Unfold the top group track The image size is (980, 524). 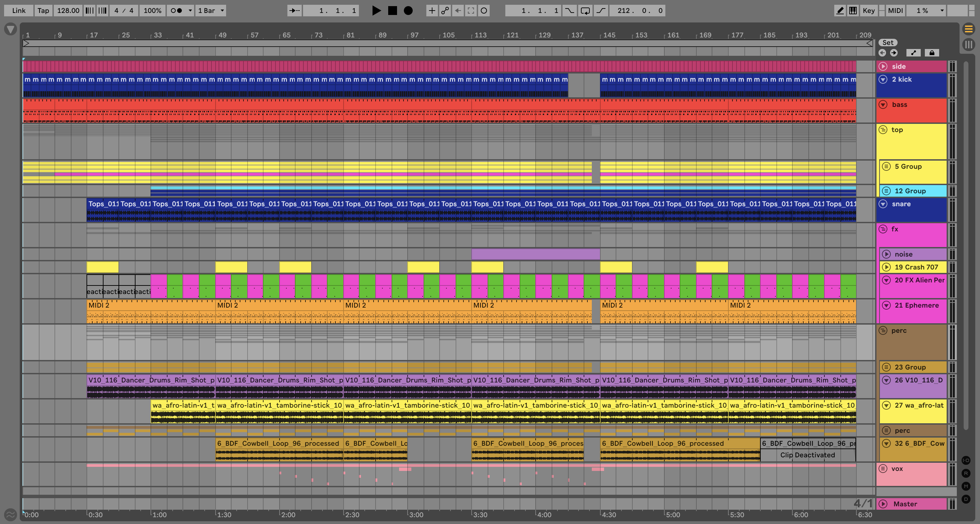883,130
